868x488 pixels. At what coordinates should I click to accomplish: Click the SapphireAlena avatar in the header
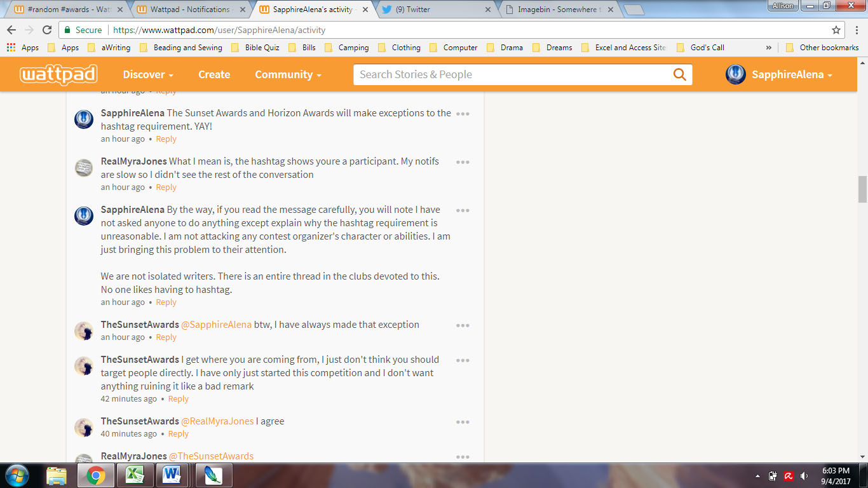736,74
